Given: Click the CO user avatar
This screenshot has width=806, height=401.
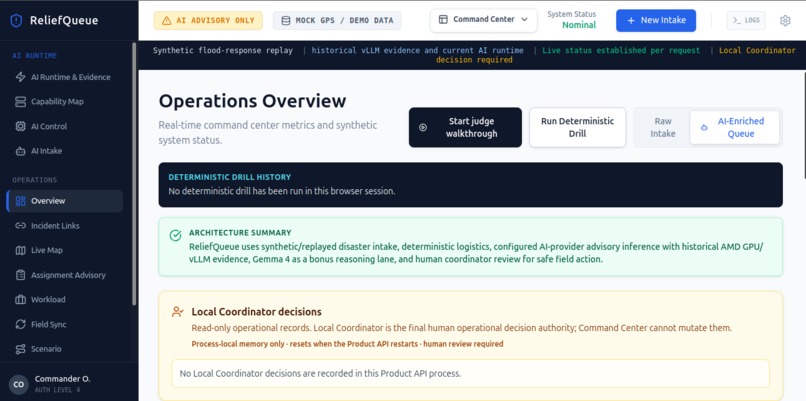Looking at the screenshot, I should [19, 385].
